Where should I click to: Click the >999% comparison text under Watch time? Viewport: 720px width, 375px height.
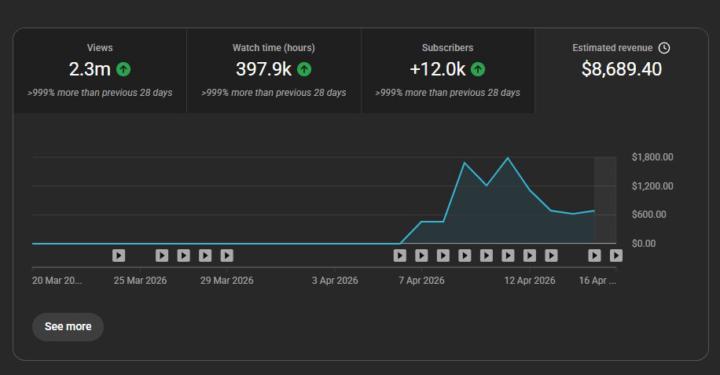click(274, 93)
